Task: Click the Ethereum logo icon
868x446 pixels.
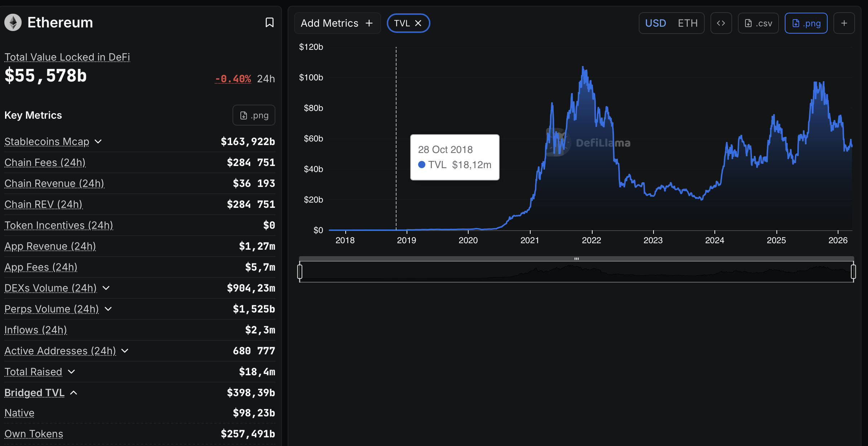Action: tap(13, 22)
